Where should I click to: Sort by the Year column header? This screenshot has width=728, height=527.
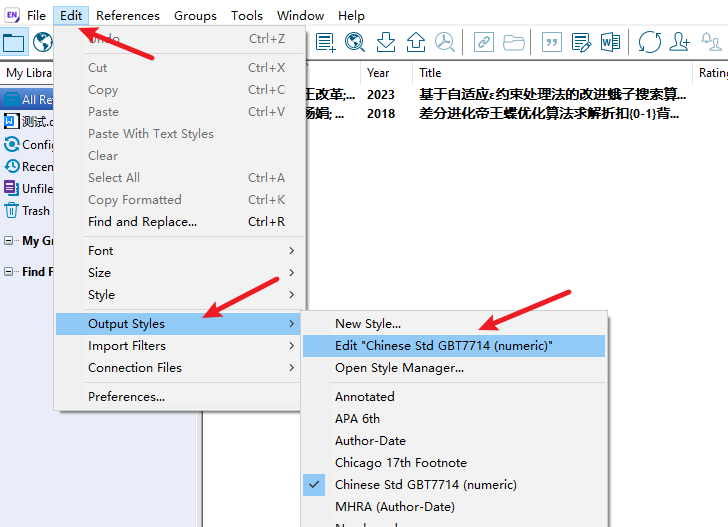[386, 73]
